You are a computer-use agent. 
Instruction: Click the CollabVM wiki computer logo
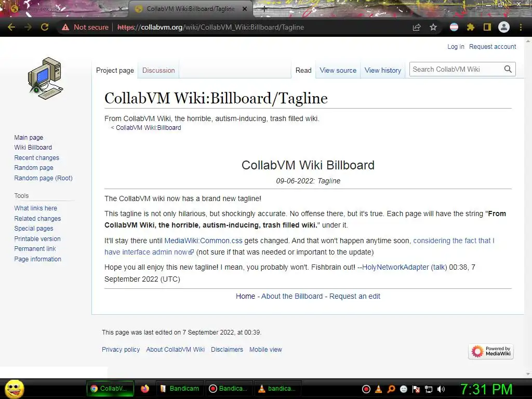tap(46, 78)
